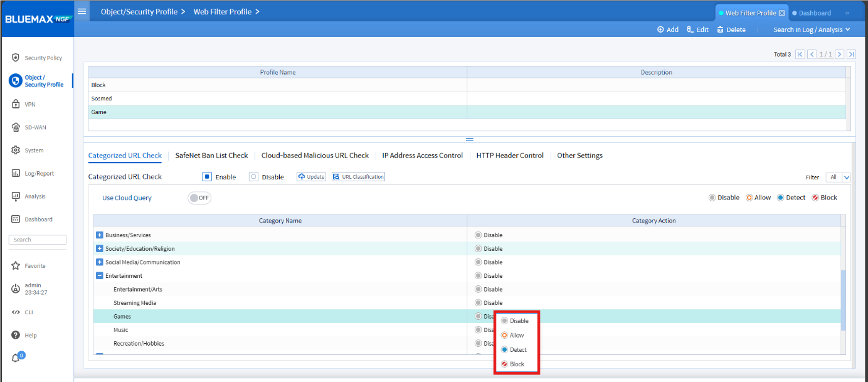Click the Add plus icon
This screenshot has width=868, height=382.
click(660, 29)
